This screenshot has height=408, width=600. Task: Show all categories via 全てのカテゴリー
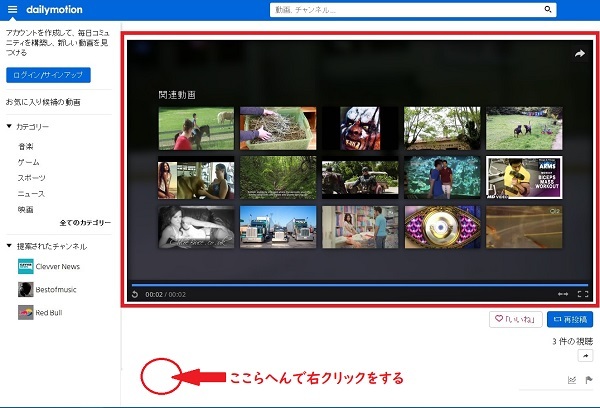point(85,222)
